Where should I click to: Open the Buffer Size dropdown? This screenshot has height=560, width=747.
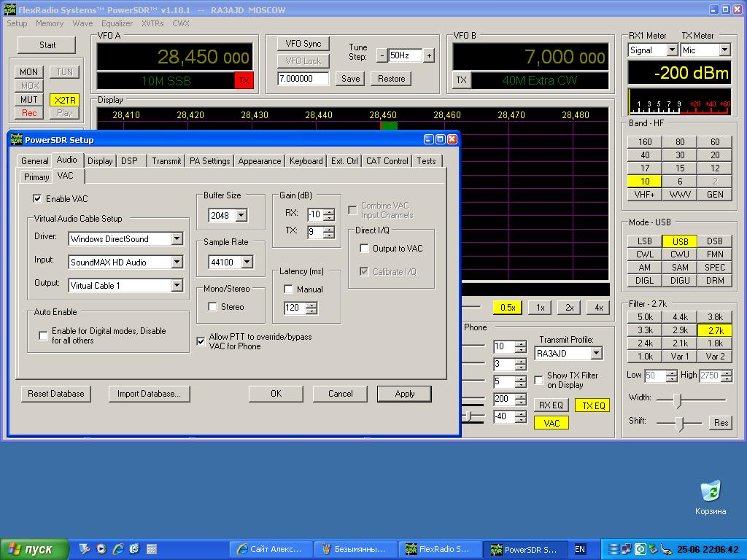(241, 216)
